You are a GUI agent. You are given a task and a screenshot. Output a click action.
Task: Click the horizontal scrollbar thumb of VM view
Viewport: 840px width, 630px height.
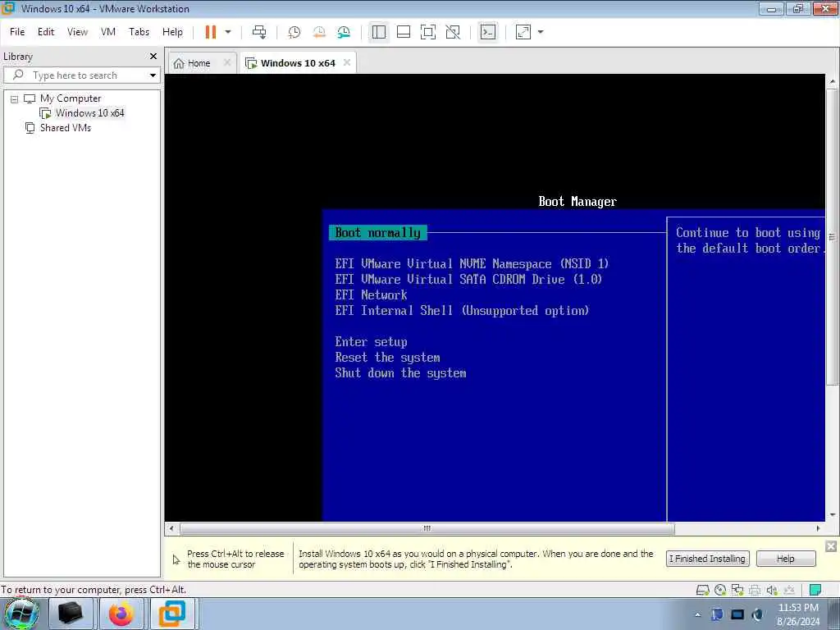tap(427, 529)
